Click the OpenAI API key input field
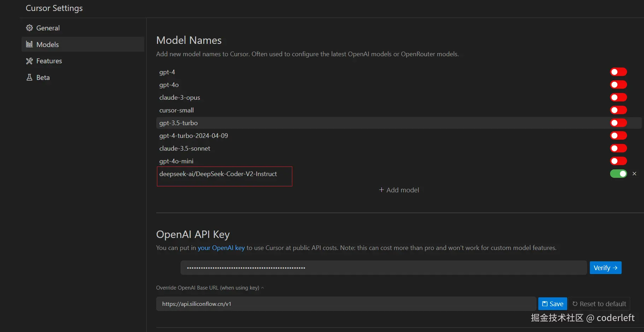The height and width of the screenshot is (332, 644). (383, 268)
